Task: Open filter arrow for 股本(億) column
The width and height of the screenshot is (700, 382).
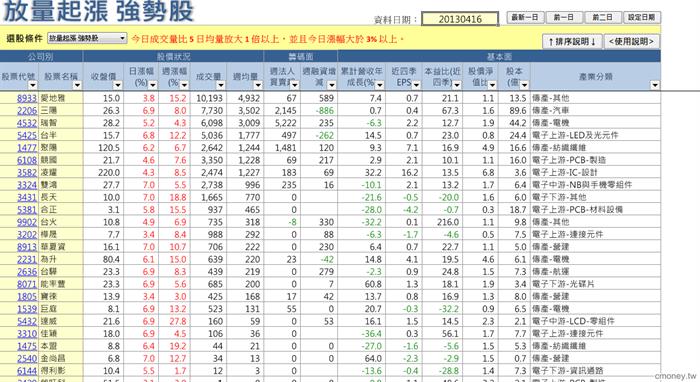Action: 525,85
